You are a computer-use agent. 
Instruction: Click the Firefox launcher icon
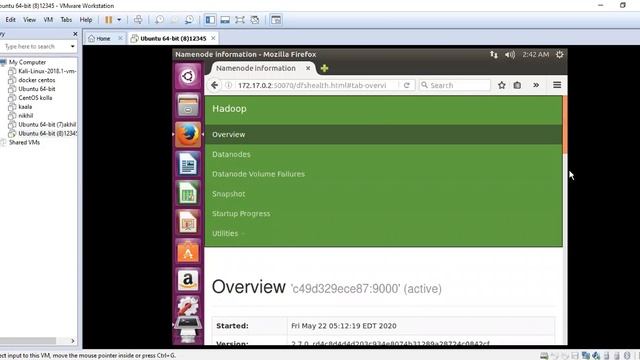pos(188,134)
